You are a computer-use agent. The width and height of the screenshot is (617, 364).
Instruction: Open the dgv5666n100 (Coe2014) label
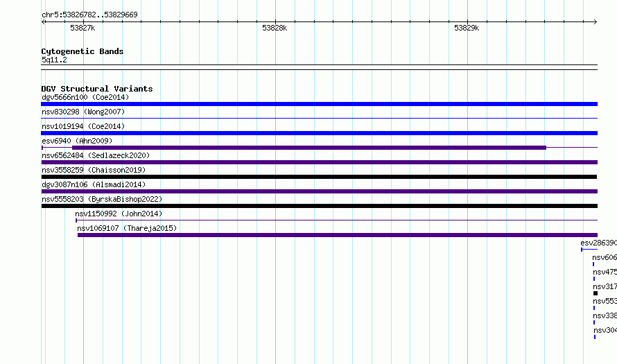tap(85, 97)
